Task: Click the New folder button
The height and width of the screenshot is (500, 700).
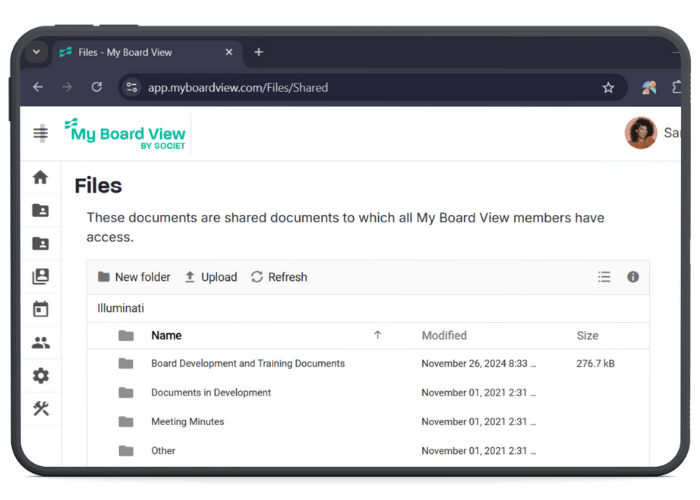Action: click(x=134, y=277)
